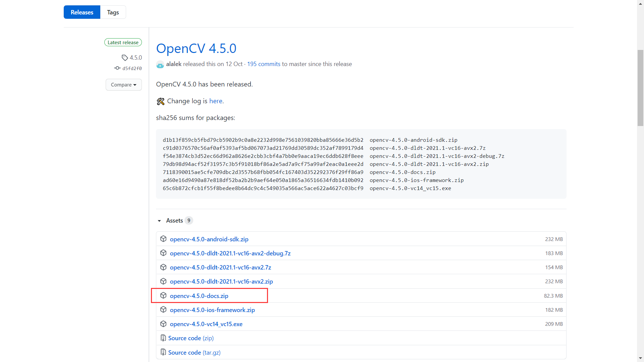Click package icon beside opencv-4.5.0-docs.zip
This screenshot has height=362, width=644.
163,296
